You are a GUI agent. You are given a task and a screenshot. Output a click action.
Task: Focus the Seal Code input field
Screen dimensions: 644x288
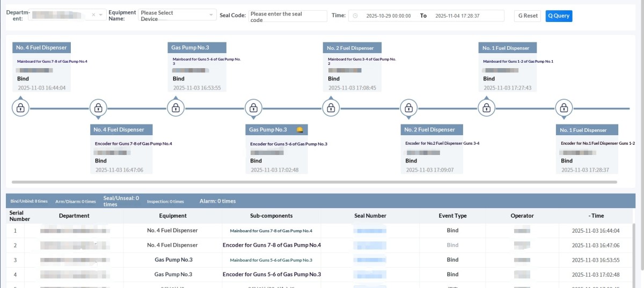[287, 16]
